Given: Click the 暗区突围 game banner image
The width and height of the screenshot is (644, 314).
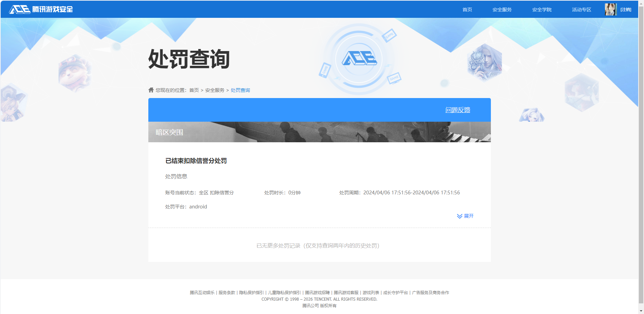Looking at the screenshot, I should point(319,131).
